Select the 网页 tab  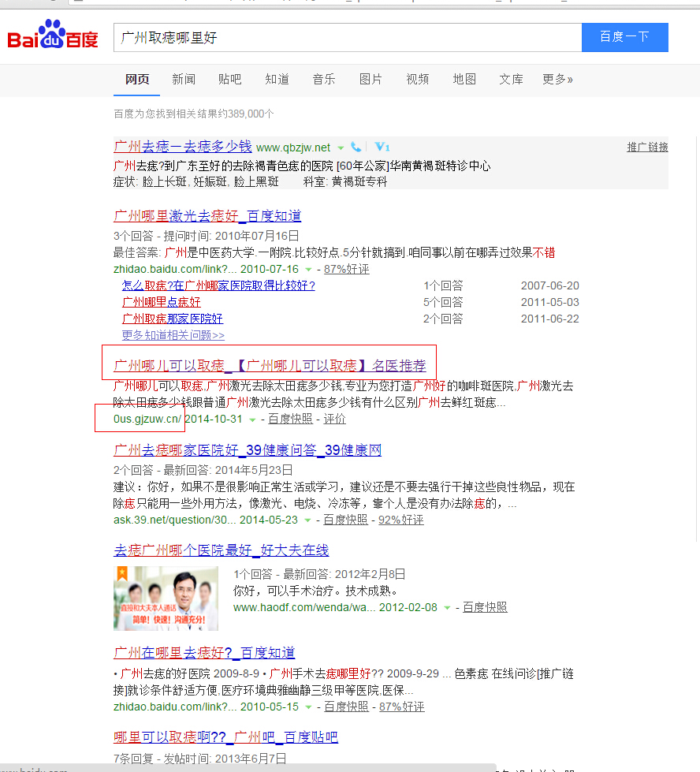[x=137, y=80]
